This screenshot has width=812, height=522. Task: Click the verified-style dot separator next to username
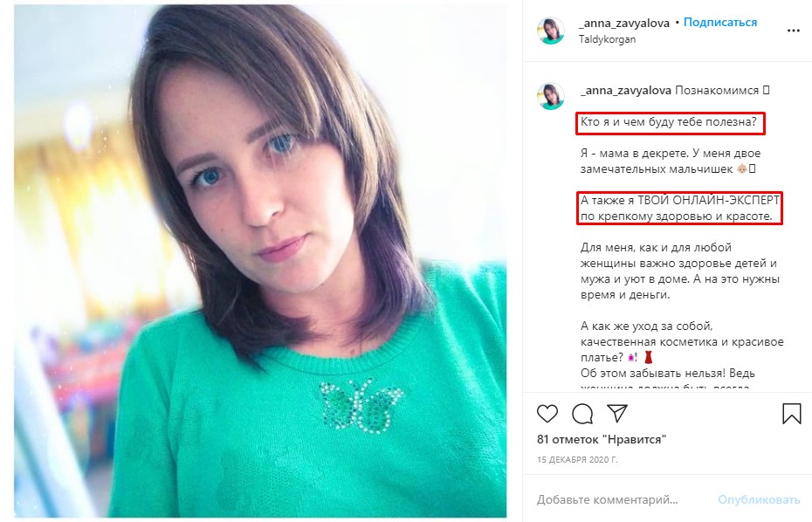pos(677,23)
